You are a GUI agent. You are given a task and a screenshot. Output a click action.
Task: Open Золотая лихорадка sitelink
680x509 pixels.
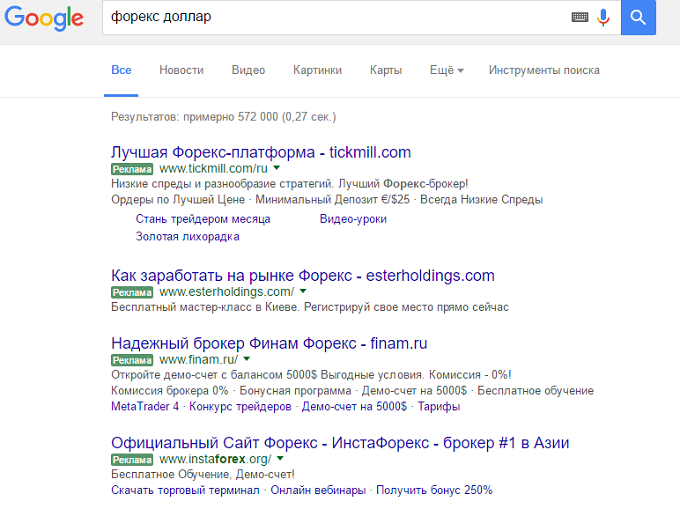[187, 237]
